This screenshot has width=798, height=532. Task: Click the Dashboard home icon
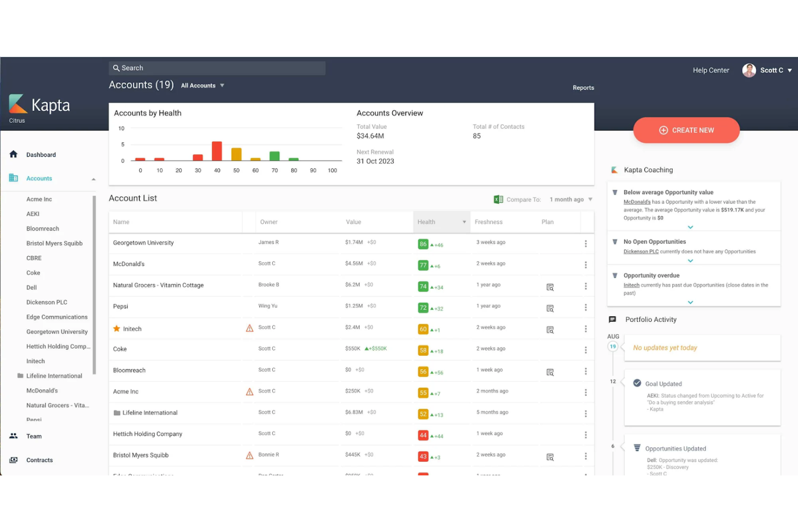(13, 154)
